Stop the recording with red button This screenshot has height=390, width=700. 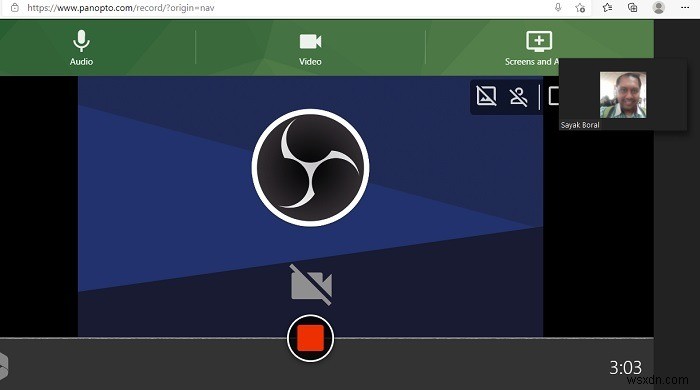pos(310,338)
